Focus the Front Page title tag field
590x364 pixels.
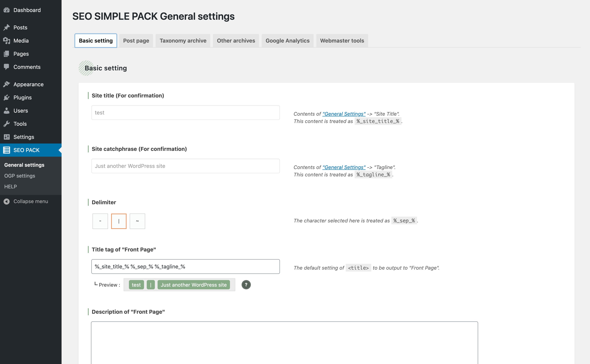point(185,267)
